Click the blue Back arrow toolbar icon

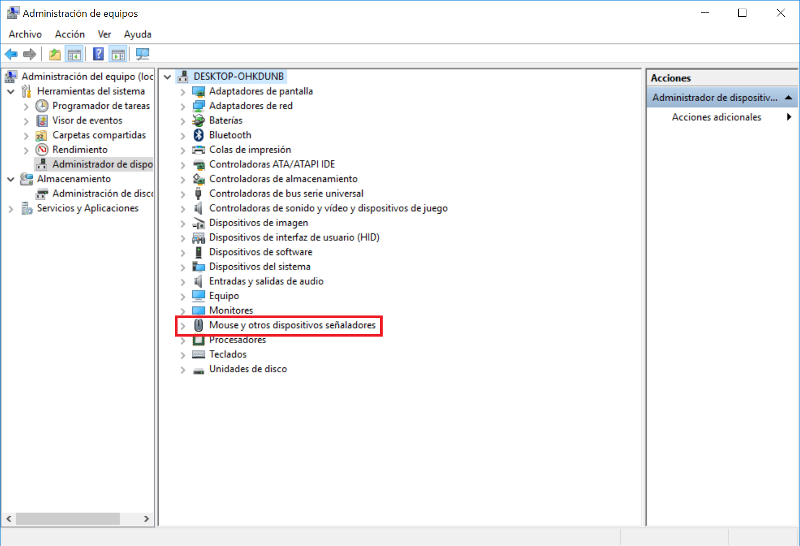point(11,54)
